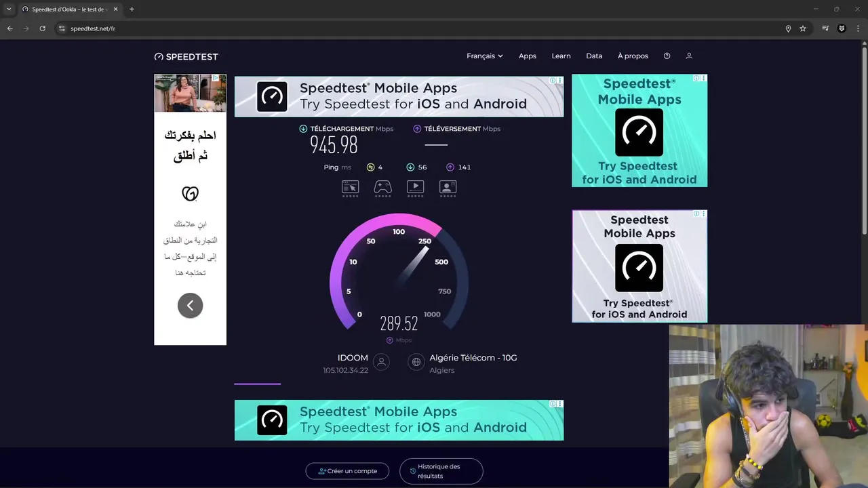The height and width of the screenshot is (488, 868).
Task: Click the page vertical scrollbar
Action: (864, 142)
